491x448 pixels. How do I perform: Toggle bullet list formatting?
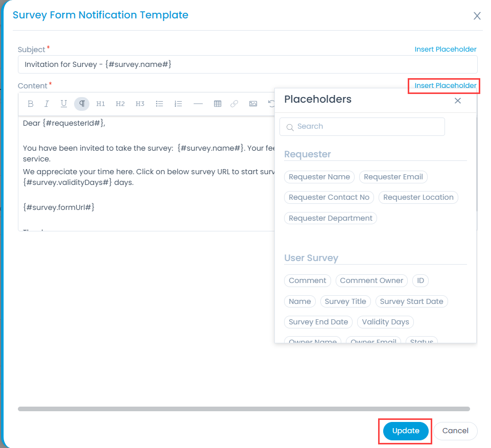point(159,104)
